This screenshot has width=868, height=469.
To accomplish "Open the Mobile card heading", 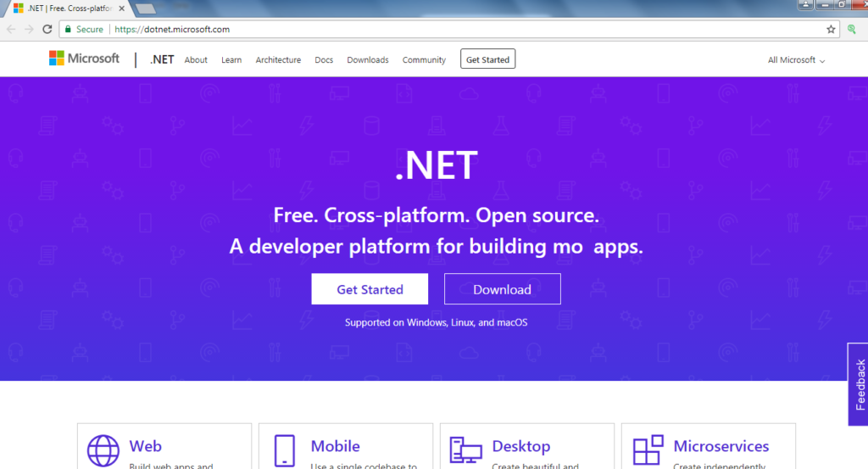I will (335, 446).
